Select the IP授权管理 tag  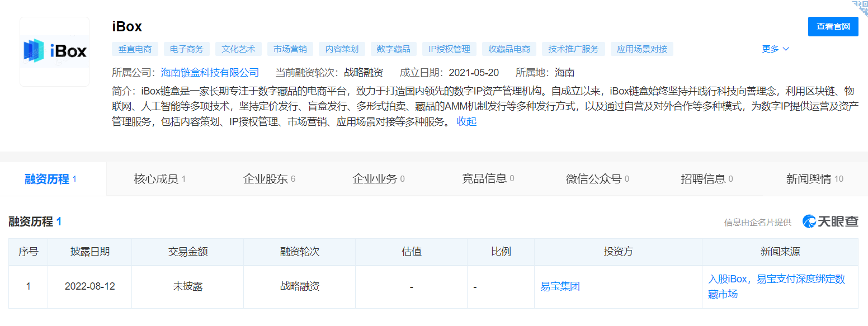449,49
